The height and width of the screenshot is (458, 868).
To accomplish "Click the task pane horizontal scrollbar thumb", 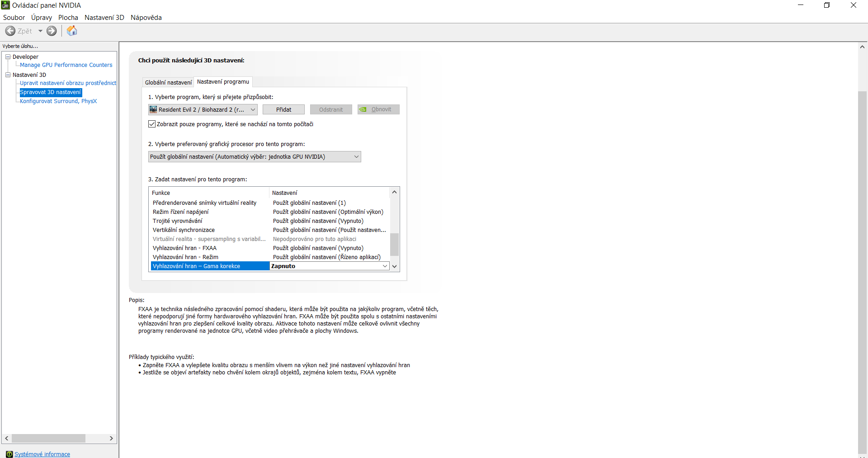I will click(48, 439).
